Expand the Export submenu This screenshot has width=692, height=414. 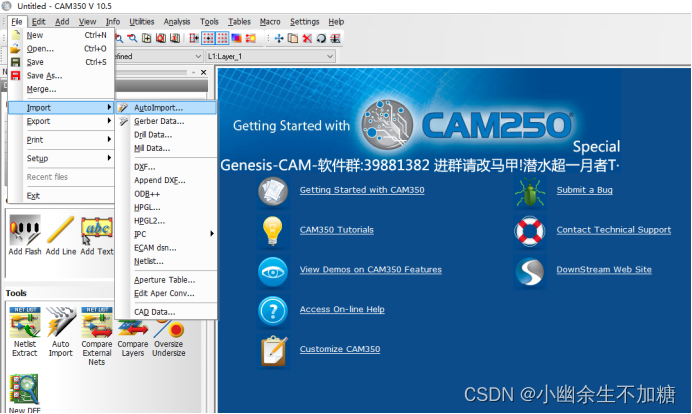(x=60, y=121)
